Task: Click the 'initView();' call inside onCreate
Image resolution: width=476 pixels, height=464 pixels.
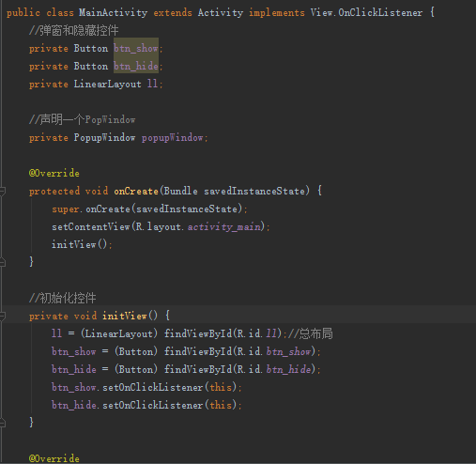Action: coord(82,245)
